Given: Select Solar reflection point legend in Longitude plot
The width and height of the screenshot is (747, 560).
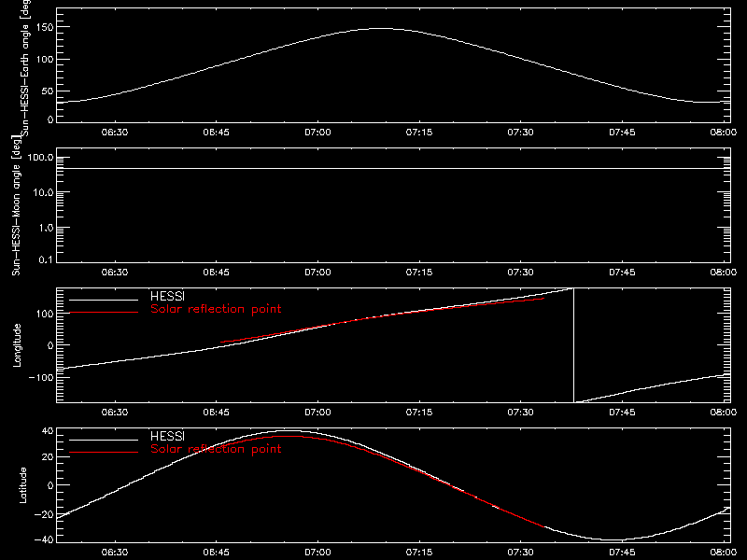Looking at the screenshot, I should (216, 309).
